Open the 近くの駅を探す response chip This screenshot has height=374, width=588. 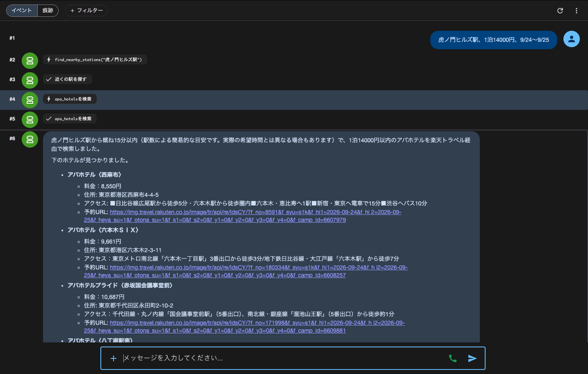[x=67, y=79]
